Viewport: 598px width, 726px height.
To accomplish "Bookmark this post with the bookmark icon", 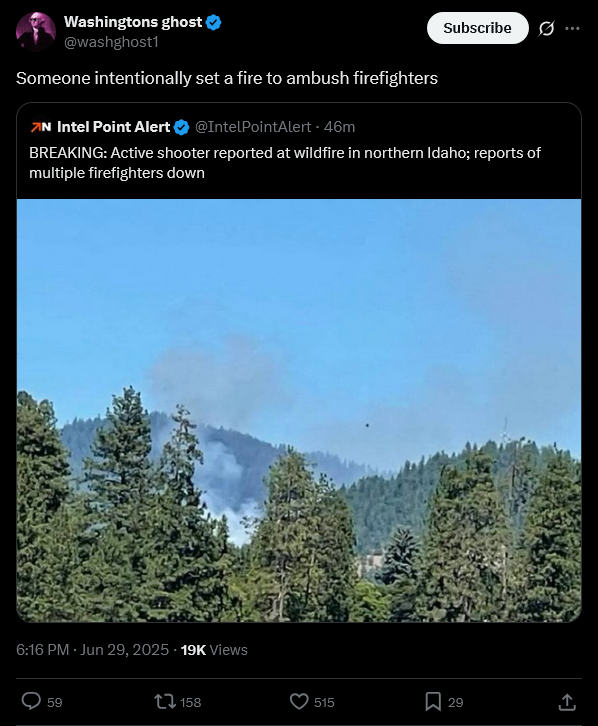I will [x=433, y=701].
